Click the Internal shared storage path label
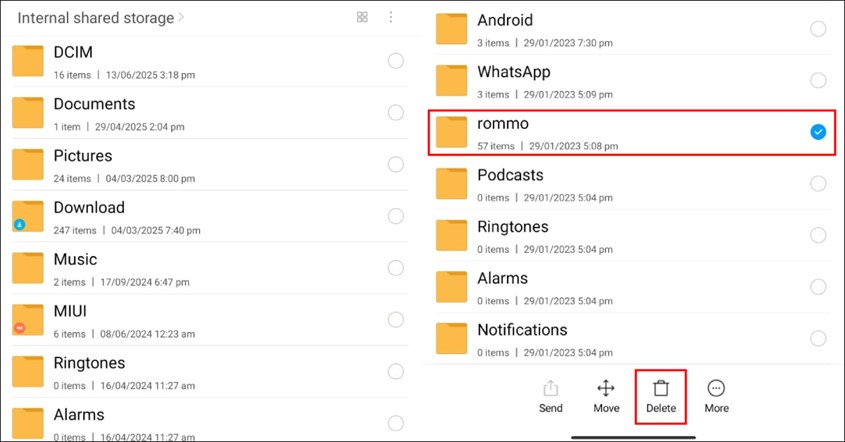The height and width of the screenshot is (442, 845). tap(95, 18)
